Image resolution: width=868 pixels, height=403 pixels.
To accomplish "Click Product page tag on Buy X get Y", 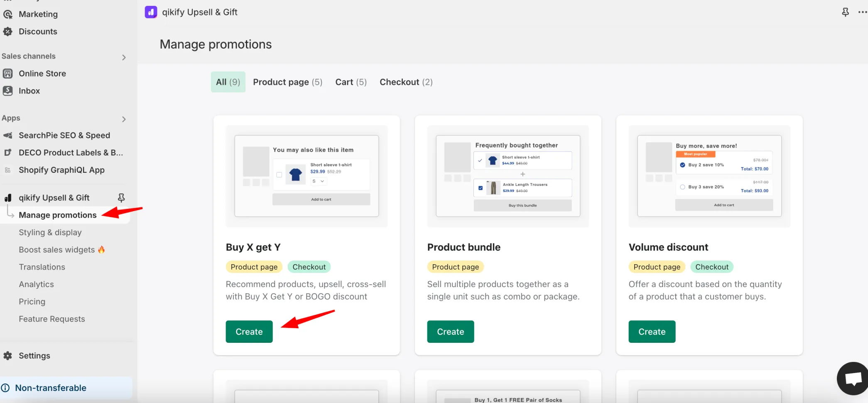I will pyautogui.click(x=254, y=267).
